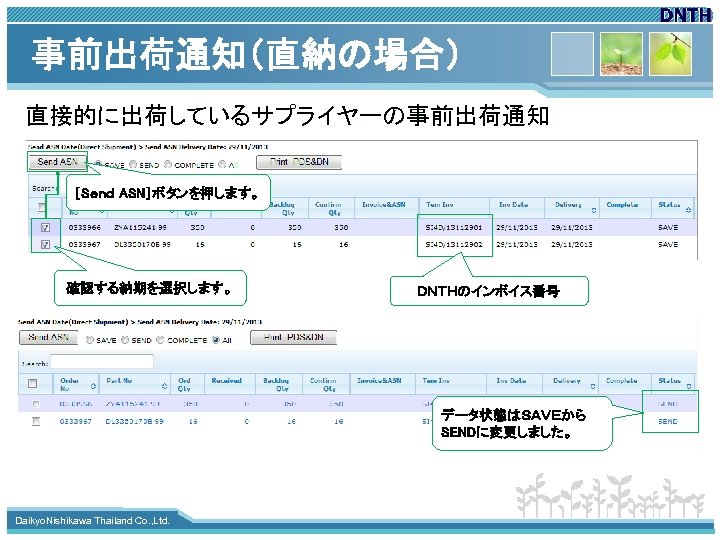720x540 pixels.
Task: Click Complete column header in upper table
Action: [622, 205]
